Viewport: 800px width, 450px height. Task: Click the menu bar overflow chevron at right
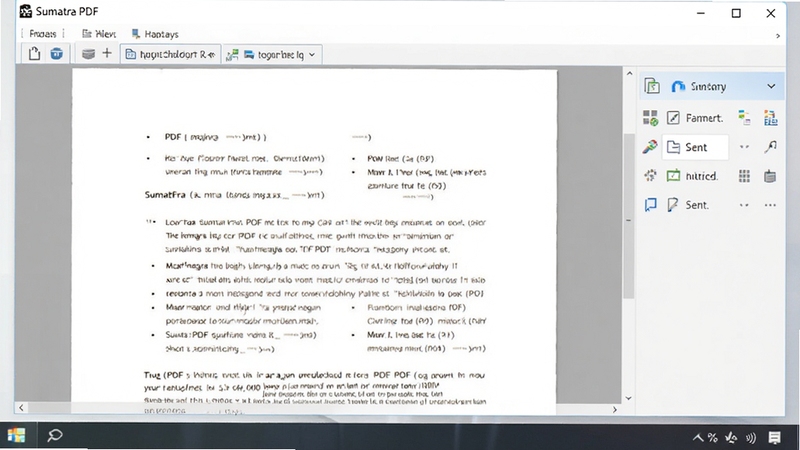pos(778,36)
